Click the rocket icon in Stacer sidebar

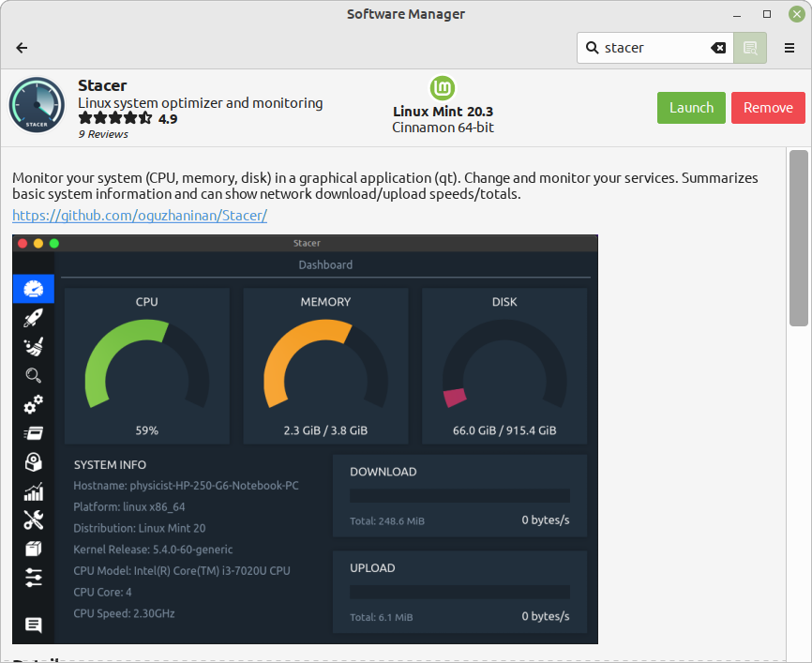[x=33, y=318]
